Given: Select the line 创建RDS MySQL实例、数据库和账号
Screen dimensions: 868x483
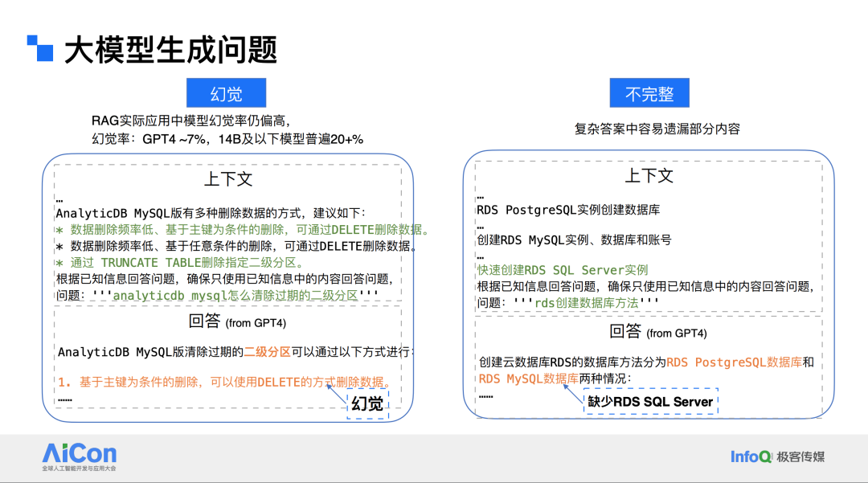Looking at the screenshot, I should (574, 240).
